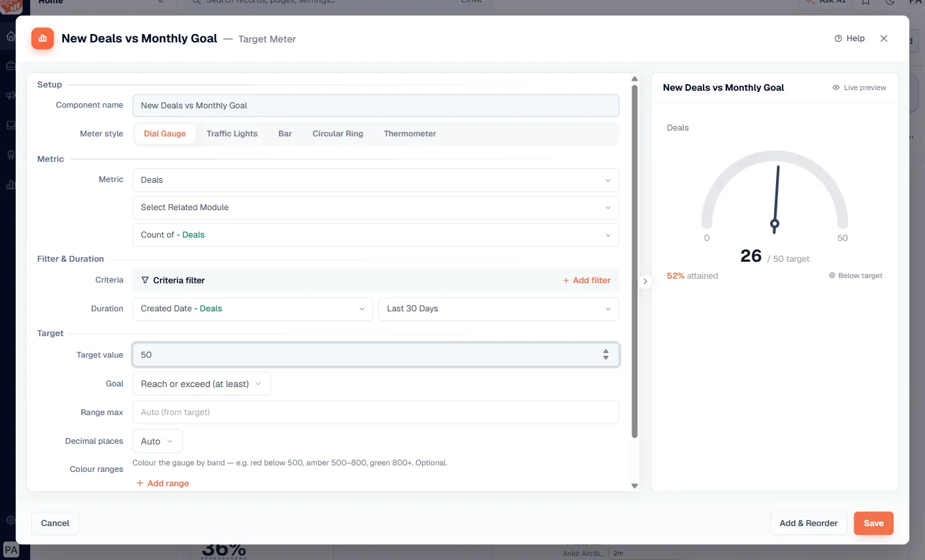
Task: Open the Goal Reach or exceed dropdown
Action: pyautogui.click(x=201, y=384)
